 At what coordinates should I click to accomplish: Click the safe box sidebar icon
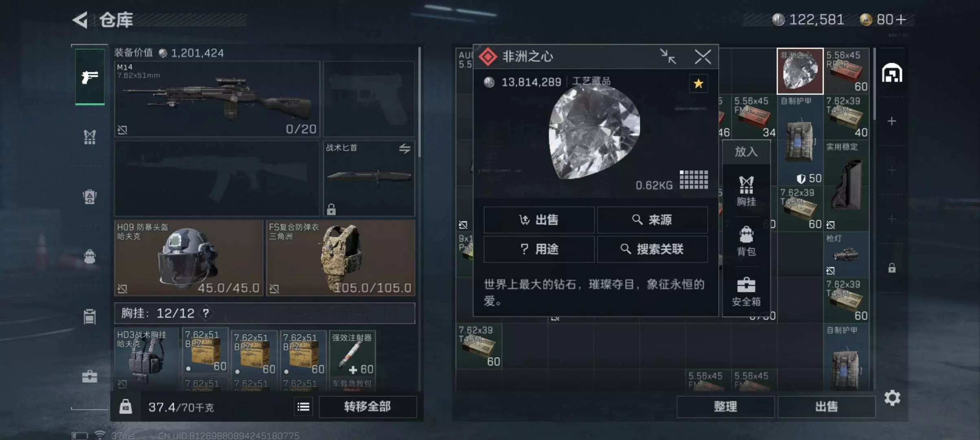[x=90, y=376]
